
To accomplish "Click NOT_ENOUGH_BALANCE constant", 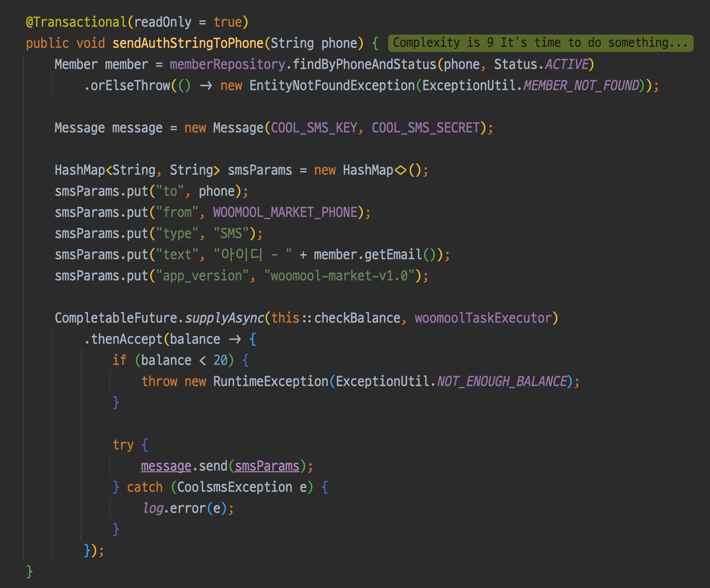I will [502, 381].
